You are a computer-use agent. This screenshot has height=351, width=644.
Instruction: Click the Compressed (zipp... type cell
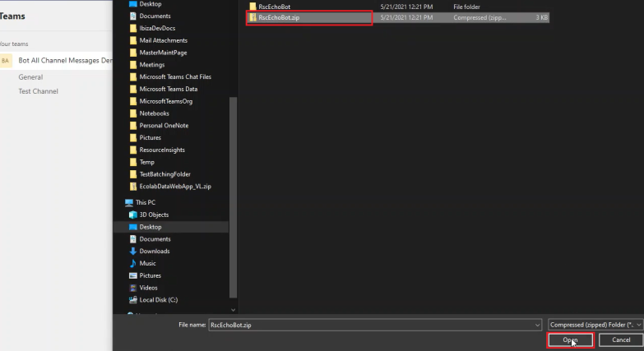[x=480, y=17]
